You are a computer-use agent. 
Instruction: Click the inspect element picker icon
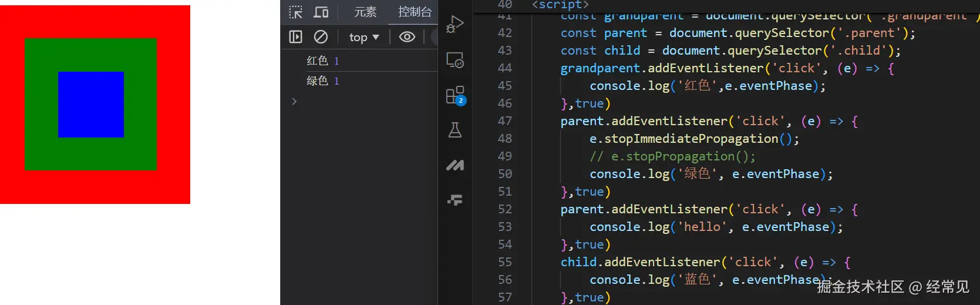[x=296, y=12]
